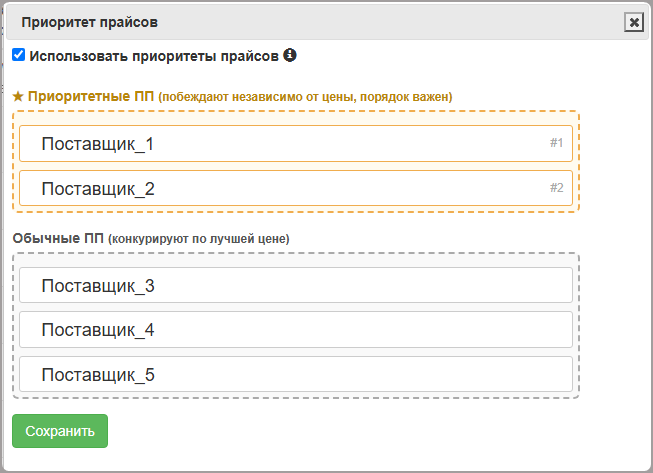Click the Приоритетные ПП heading text
Viewport: 653px width, 473px height.
(x=91, y=96)
